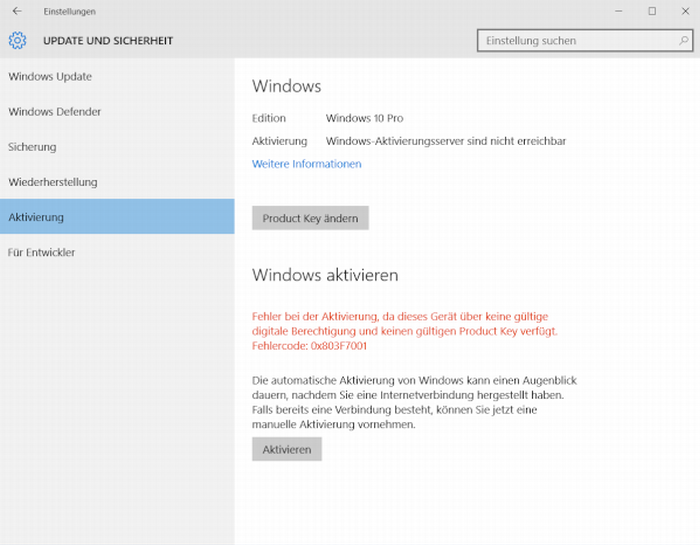The height and width of the screenshot is (545, 700).
Task: Click the red Fehlercode 0x803F7001 text
Action: pos(309,345)
